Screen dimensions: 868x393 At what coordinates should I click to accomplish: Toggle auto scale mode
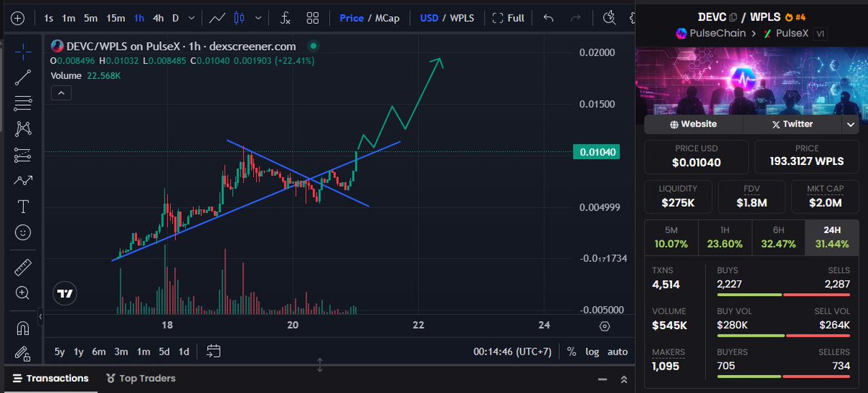(617, 352)
